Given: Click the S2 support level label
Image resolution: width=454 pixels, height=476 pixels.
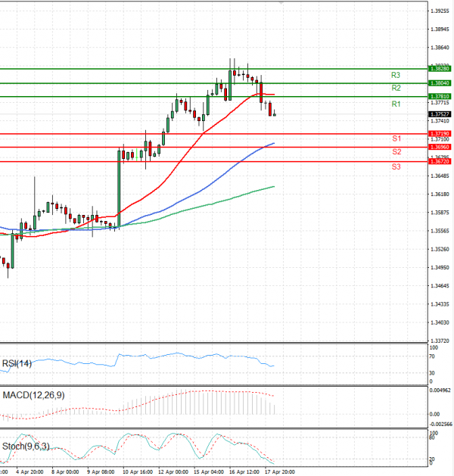Looking at the screenshot, I should point(396,151).
